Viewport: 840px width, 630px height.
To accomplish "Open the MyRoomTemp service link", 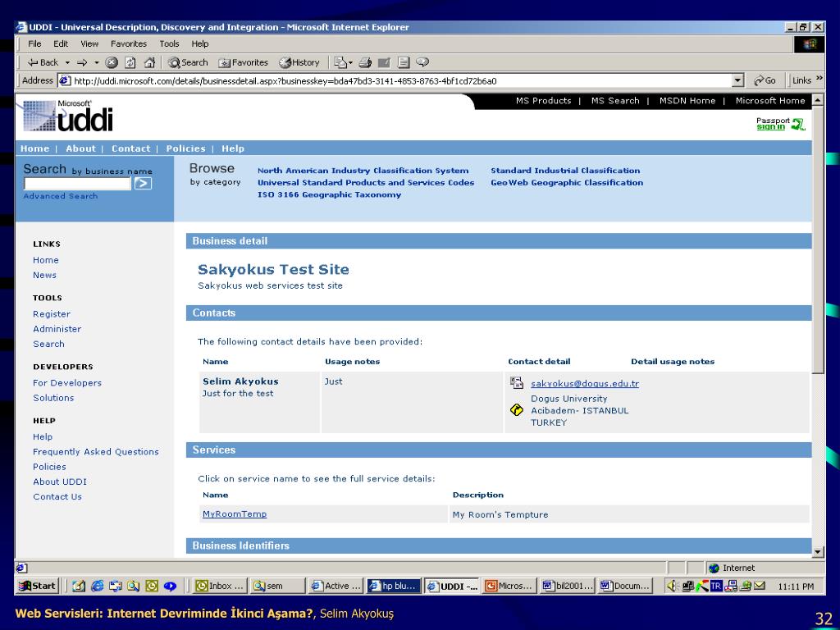I will (234, 514).
